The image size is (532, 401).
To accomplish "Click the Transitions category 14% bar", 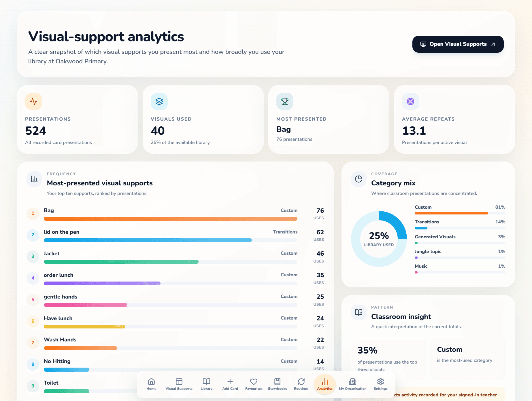I will [421, 228].
